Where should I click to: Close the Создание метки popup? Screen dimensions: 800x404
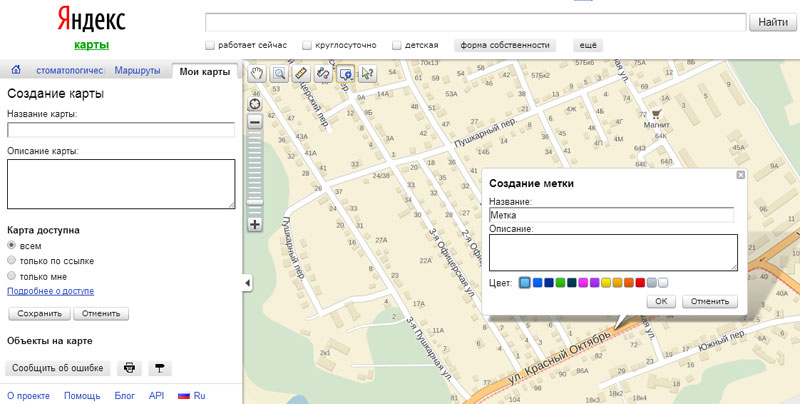[x=740, y=175]
